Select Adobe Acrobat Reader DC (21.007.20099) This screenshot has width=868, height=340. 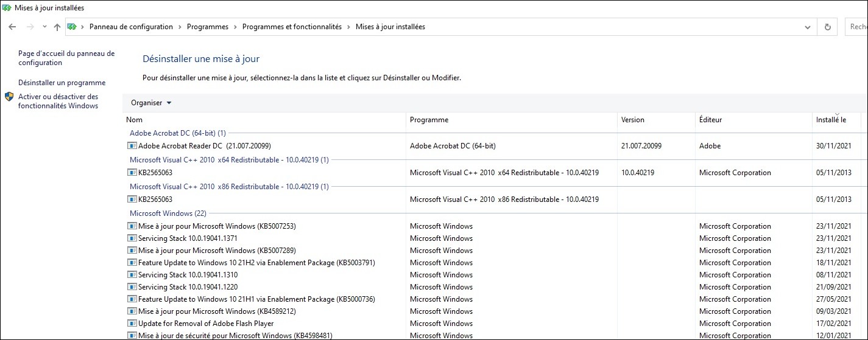click(205, 146)
